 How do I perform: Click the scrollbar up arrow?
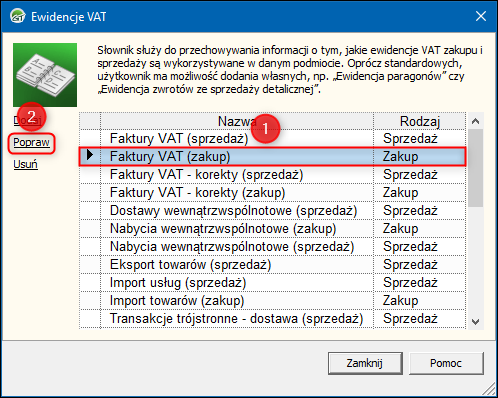point(476,121)
